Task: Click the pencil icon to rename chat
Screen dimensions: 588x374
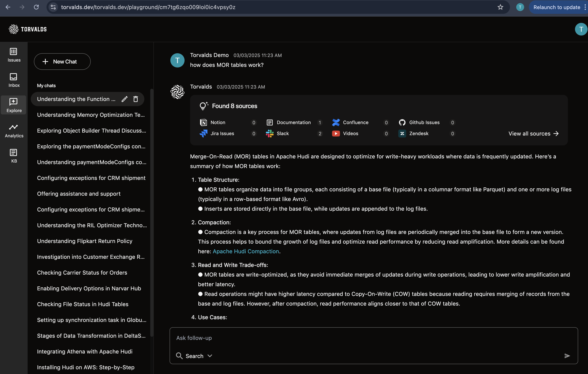Action: coord(125,99)
